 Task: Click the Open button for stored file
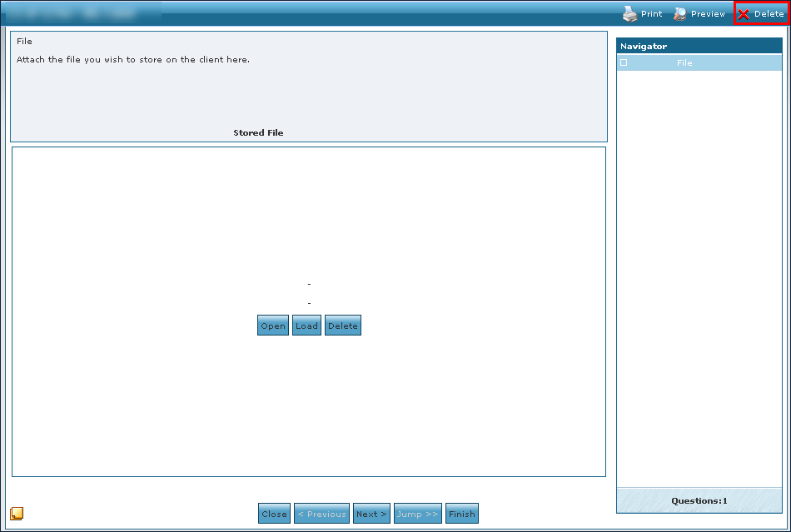(x=273, y=326)
